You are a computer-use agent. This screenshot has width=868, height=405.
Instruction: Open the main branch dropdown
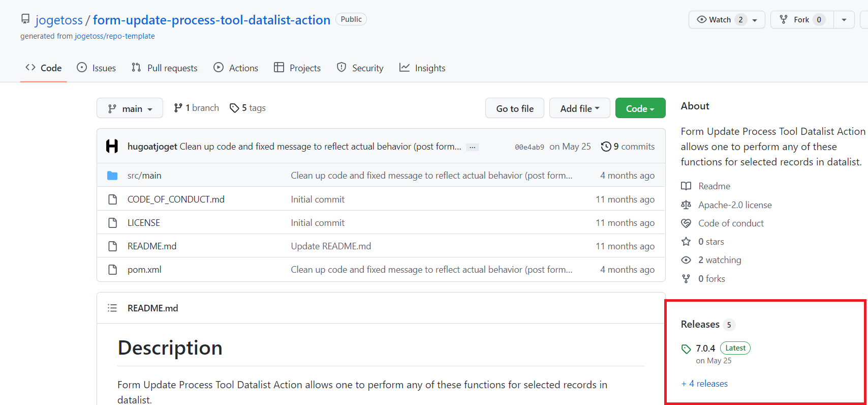click(x=130, y=108)
